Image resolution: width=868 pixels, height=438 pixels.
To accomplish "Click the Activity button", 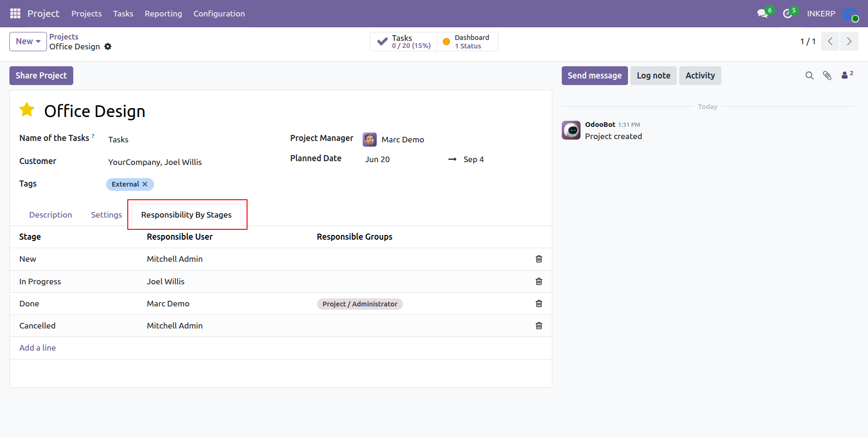I will tap(700, 76).
